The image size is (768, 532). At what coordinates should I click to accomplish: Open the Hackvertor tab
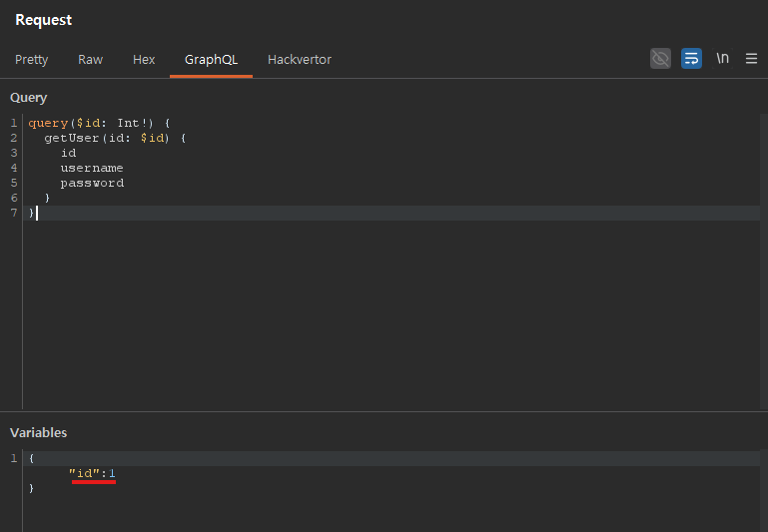tap(300, 60)
